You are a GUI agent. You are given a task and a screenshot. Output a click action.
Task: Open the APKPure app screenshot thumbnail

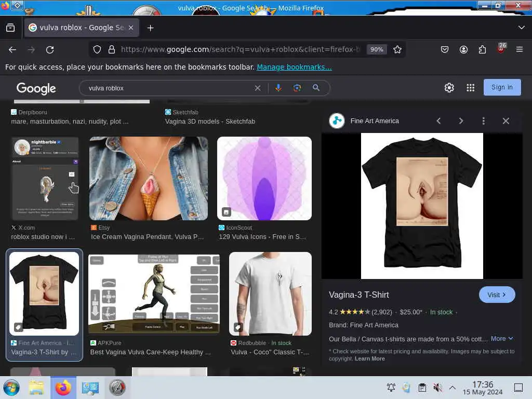pyautogui.click(x=154, y=294)
